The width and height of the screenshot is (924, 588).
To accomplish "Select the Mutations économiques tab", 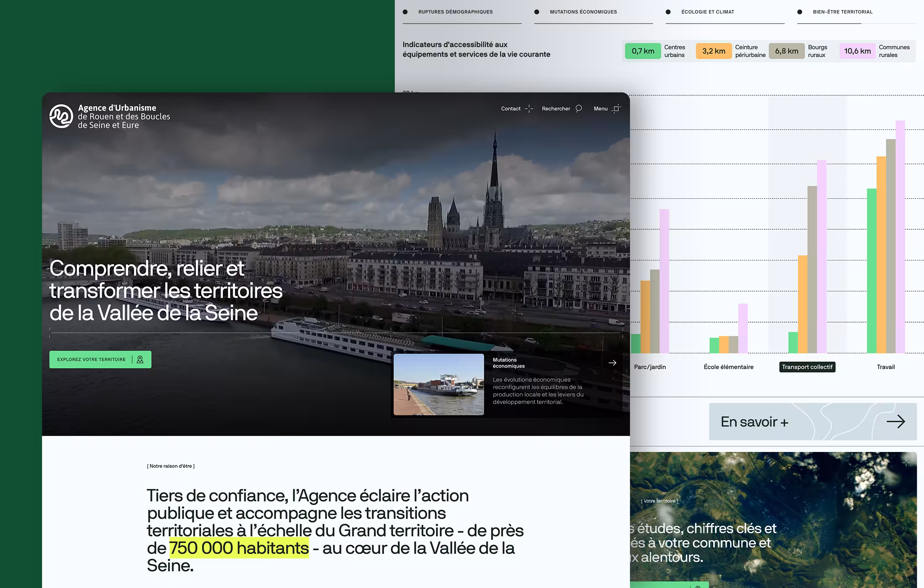I will tap(583, 12).
